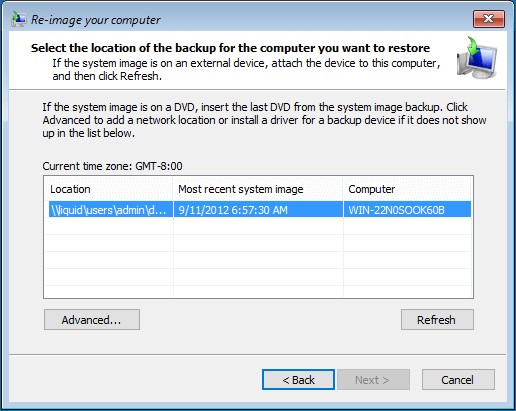Click the greyed-out Next button
Viewport: 516px width, 411px height.
click(x=373, y=380)
